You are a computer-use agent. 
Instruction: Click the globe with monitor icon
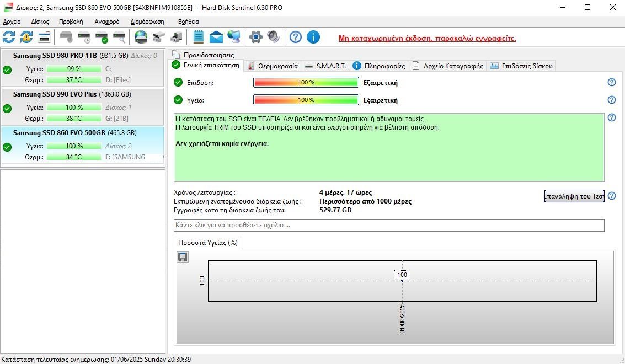coord(234,37)
